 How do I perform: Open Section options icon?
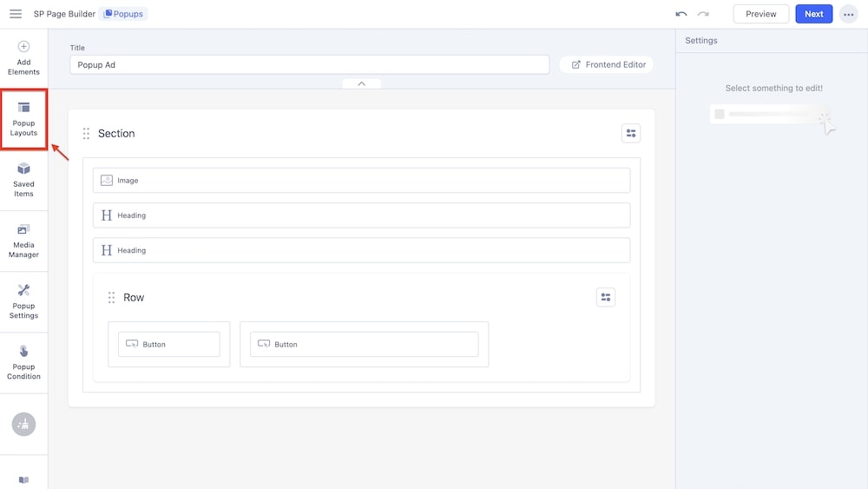pyautogui.click(x=631, y=133)
